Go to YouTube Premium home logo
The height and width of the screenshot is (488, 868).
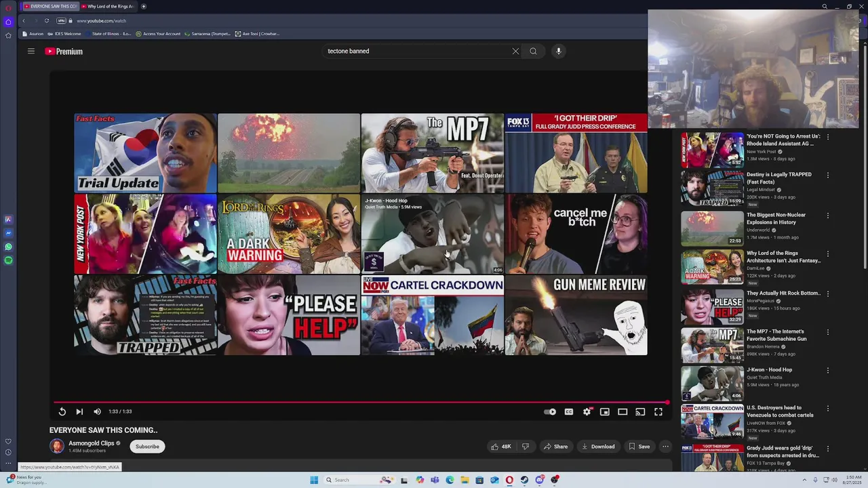(64, 52)
